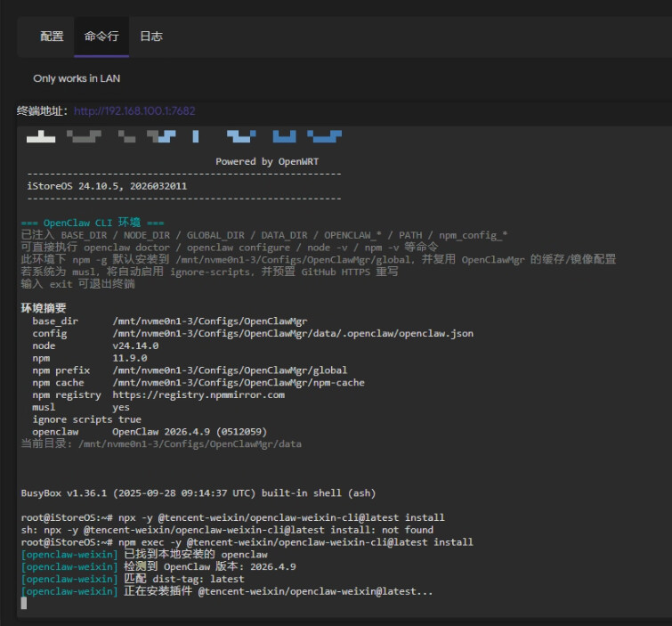Click the '=== OpenClaw CLI 环境 ===' heading

pyautogui.click(x=93, y=223)
